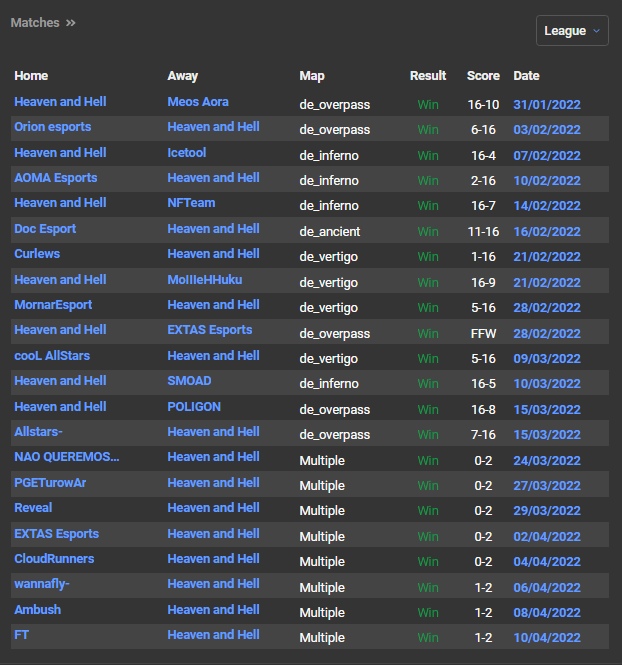Click the Date column header

pos(526,75)
